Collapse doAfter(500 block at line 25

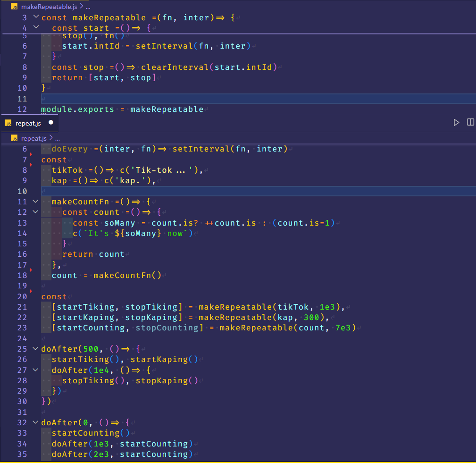point(35,348)
